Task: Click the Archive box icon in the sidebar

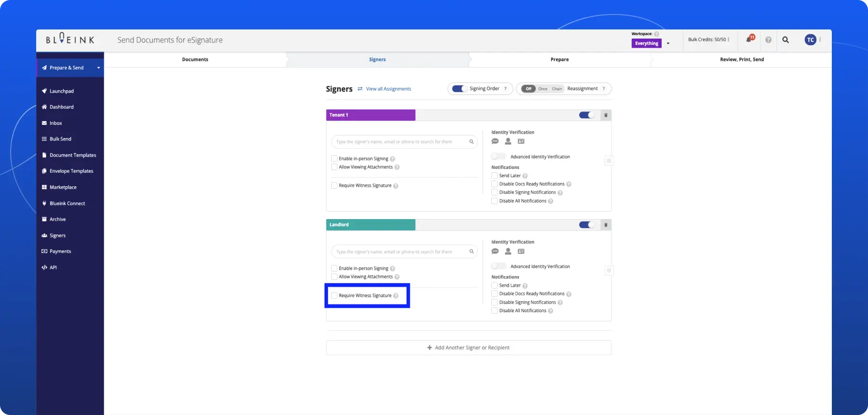Action: point(44,219)
